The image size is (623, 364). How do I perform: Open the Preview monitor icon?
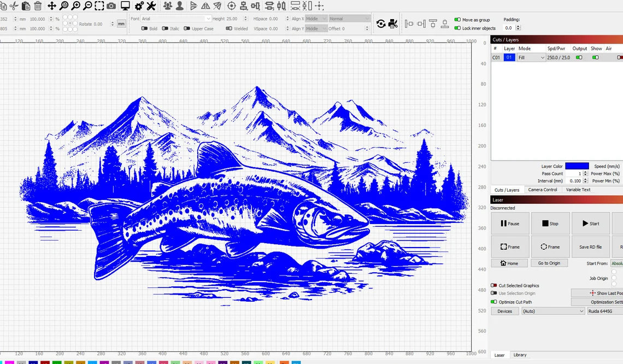click(x=125, y=6)
